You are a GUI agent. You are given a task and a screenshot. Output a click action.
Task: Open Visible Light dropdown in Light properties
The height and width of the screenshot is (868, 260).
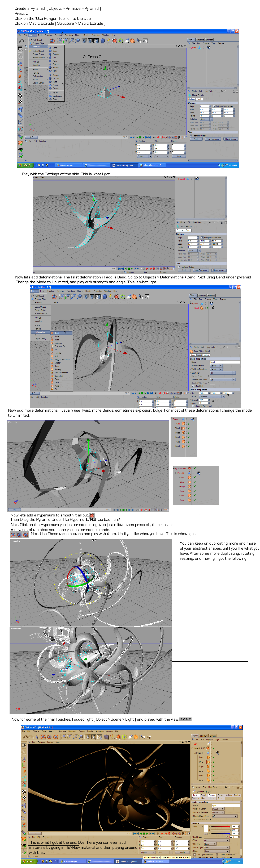217,848
